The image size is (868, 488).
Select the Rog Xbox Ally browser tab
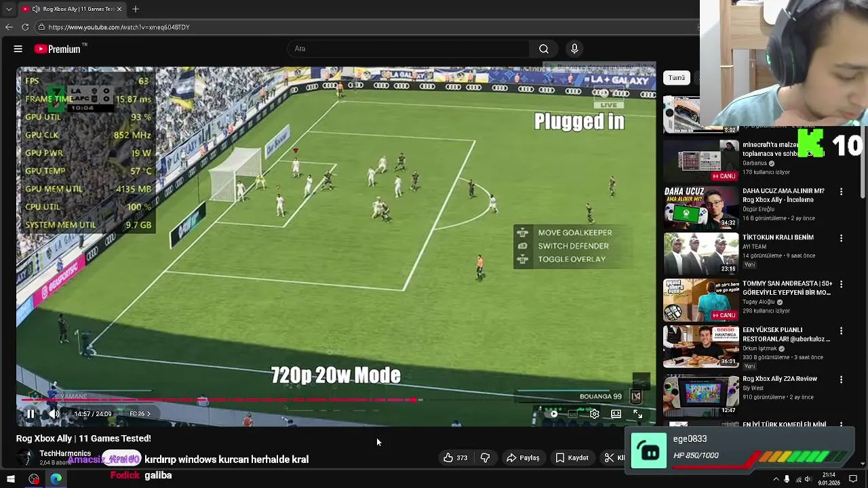(71, 9)
